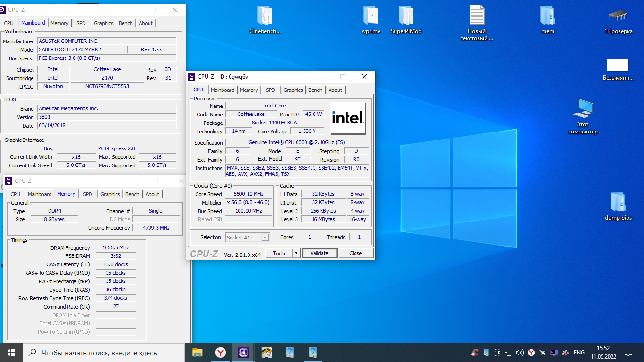This screenshot has width=644, height=362.
Task: Switch to Mainboard tab in CPU-Z ID window
Action: coord(223,90)
